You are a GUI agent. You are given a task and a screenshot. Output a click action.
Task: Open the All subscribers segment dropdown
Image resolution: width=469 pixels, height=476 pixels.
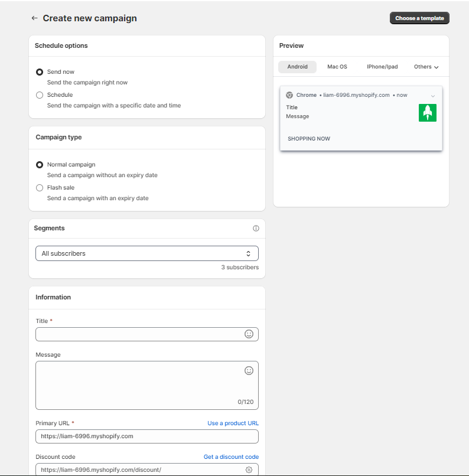coord(147,253)
